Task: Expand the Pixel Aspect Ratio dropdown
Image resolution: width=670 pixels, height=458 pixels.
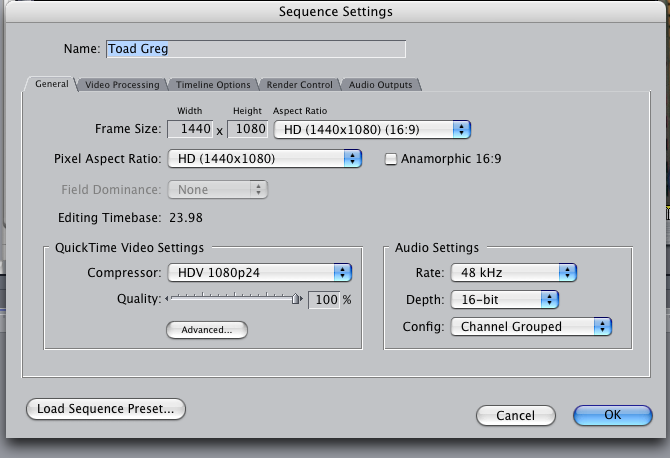Action: [x=264, y=159]
